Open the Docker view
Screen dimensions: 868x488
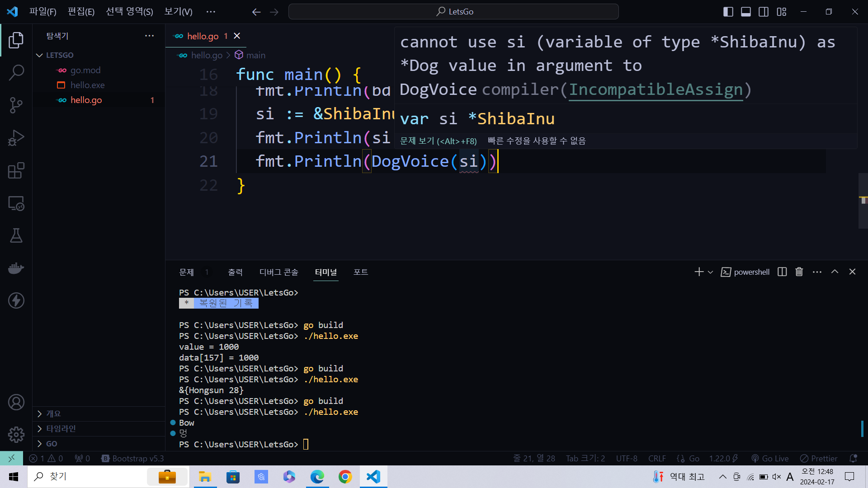tap(16, 268)
